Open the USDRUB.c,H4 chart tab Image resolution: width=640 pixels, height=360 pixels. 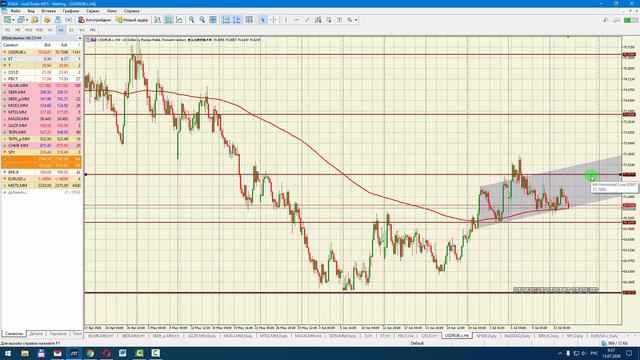point(457,336)
